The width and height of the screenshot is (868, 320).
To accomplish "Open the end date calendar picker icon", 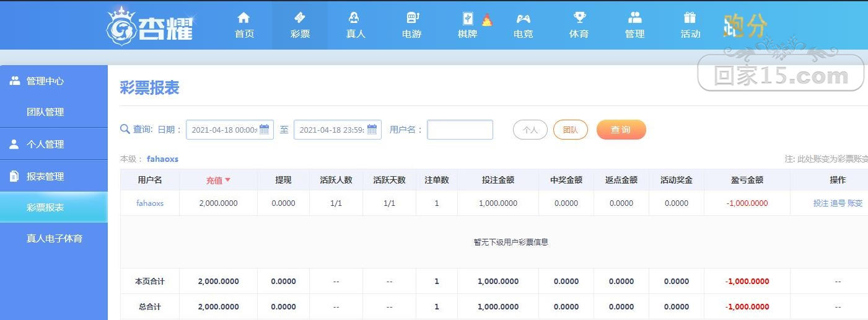I will coord(372,130).
